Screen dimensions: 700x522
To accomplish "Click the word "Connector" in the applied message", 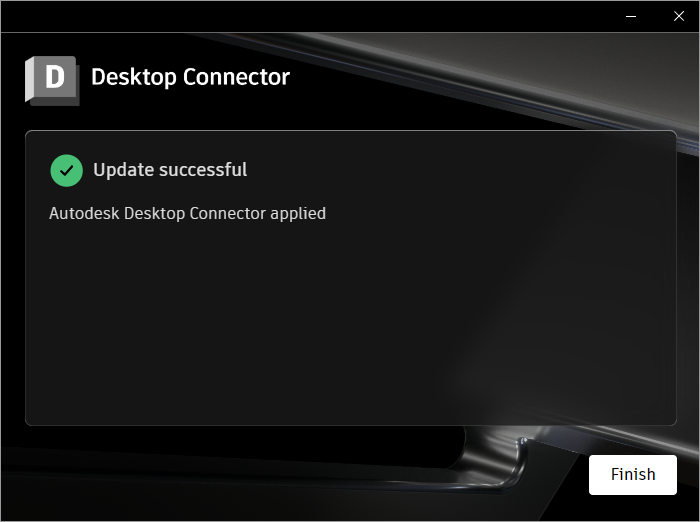I will point(228,213).
